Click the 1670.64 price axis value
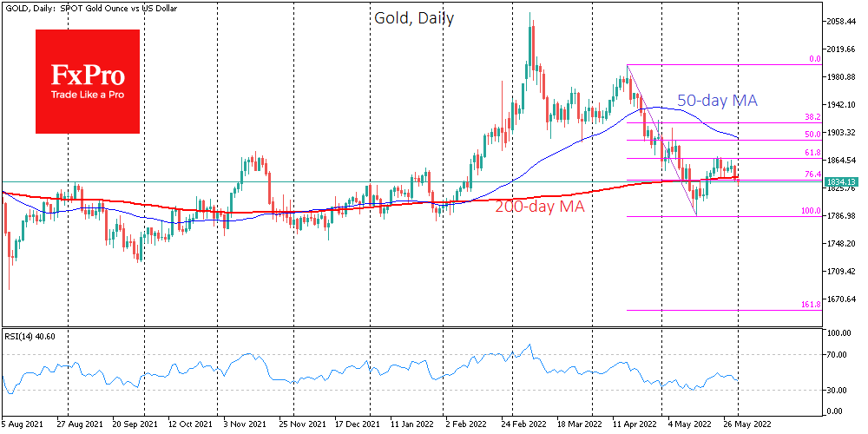Viewport: 868px width, 434px height. click(841, 299)
